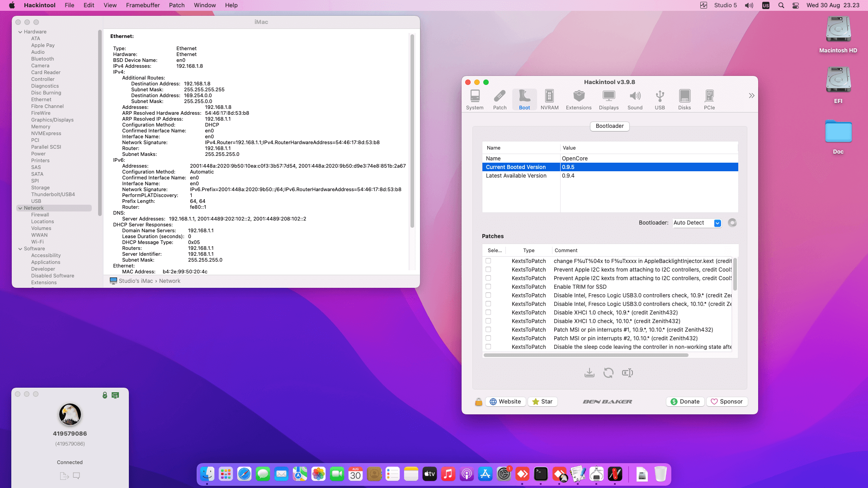Click the Website button in Hackintool
The image size is (868, 488).
(x=505, y=402)
